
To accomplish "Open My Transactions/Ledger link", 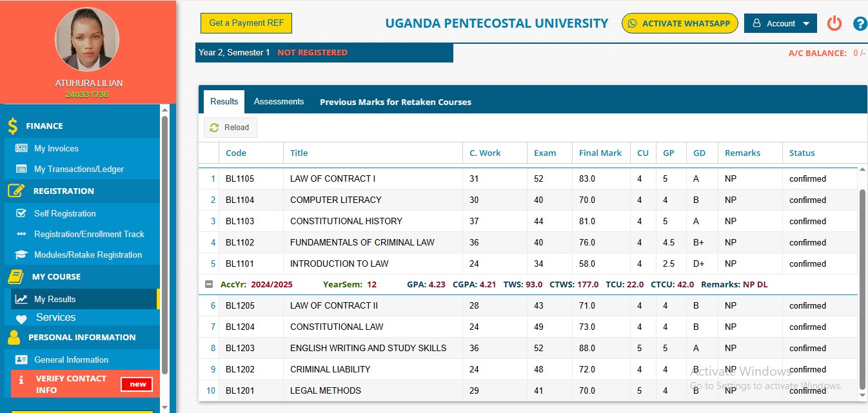I will pyautogui.click(x=79, y=169).
